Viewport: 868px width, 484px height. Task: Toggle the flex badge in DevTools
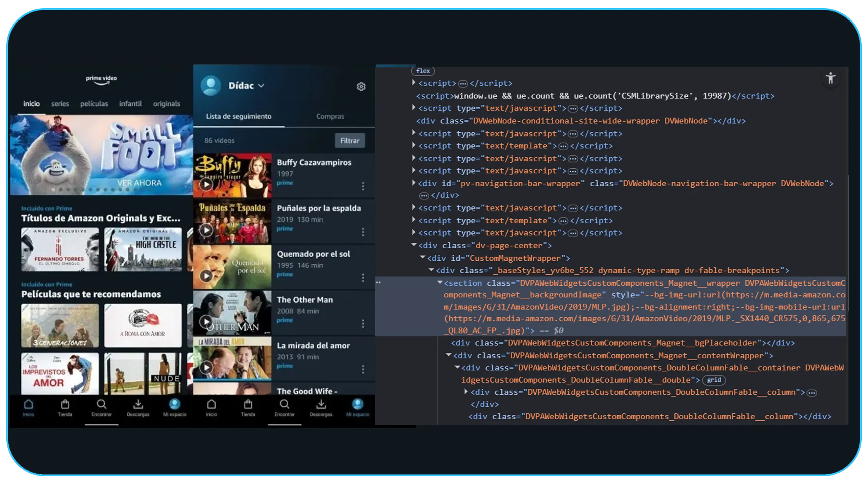point(423,71)
